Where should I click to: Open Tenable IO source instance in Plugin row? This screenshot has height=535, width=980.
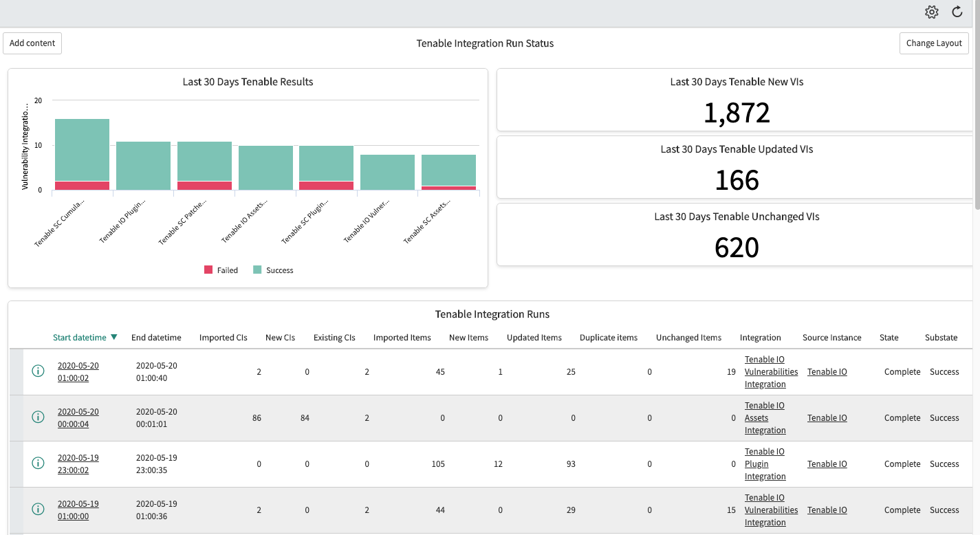coord(827,463)
